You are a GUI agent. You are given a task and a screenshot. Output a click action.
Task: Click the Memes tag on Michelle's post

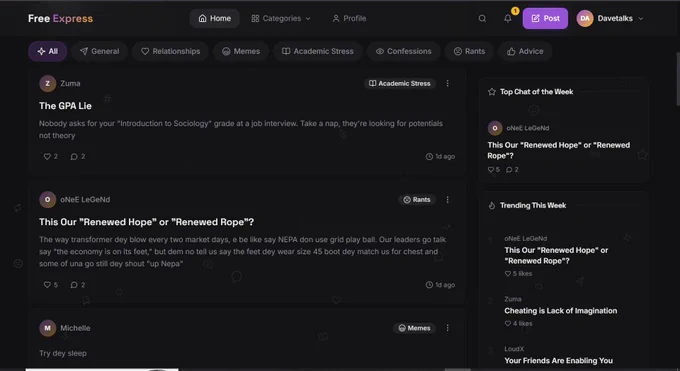point(414,328)
